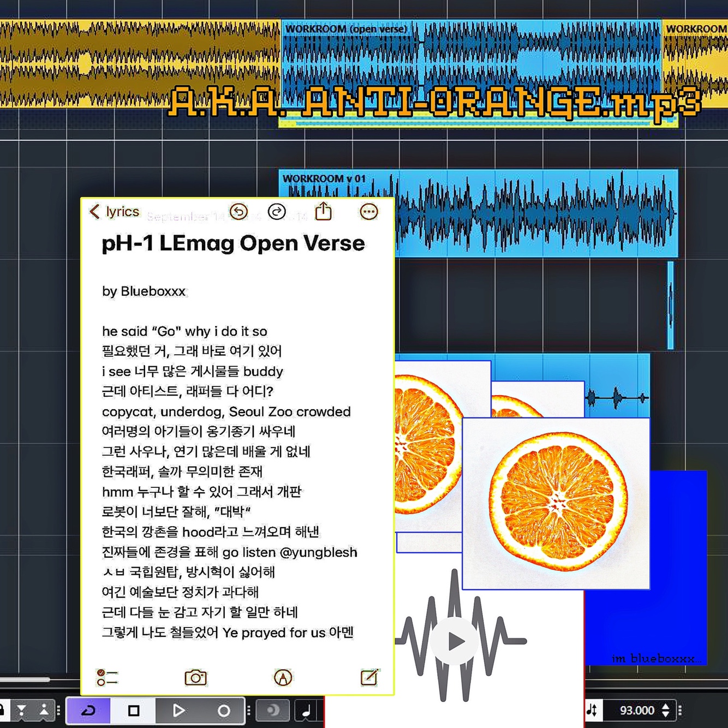Select the small blue clip on the third track

671,305
